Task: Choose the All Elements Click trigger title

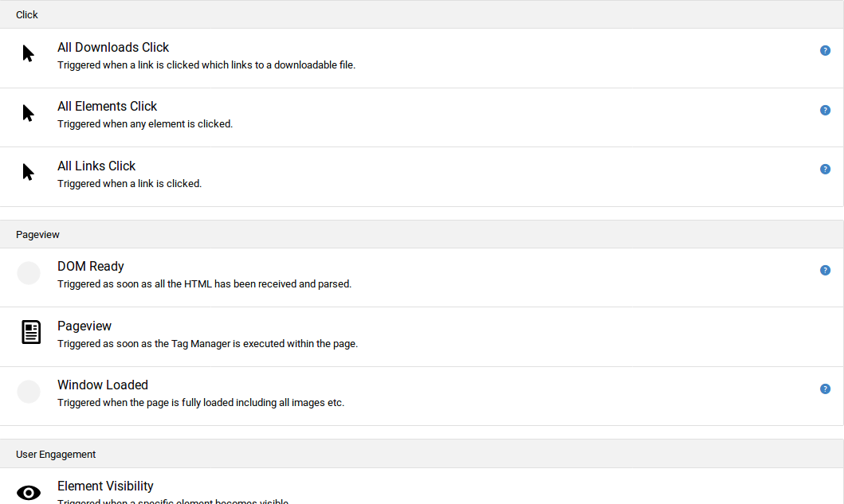Action: click(x=107, y=107)
